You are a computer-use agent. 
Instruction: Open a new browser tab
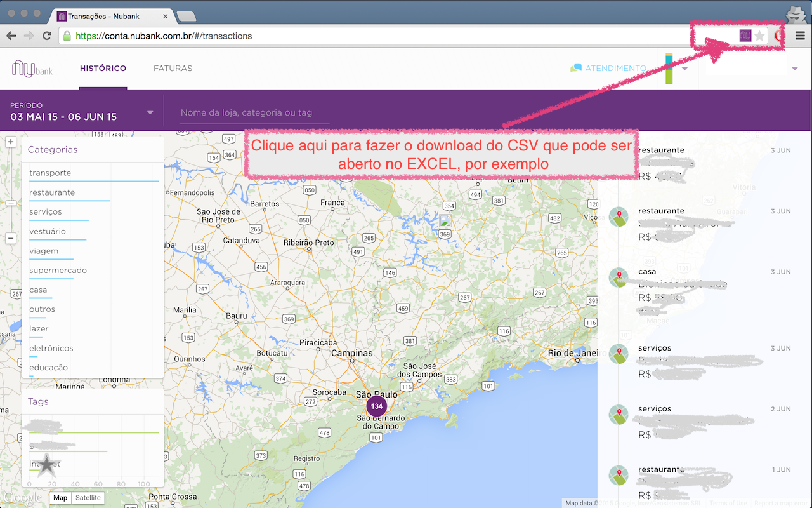(x=186, y=16)
